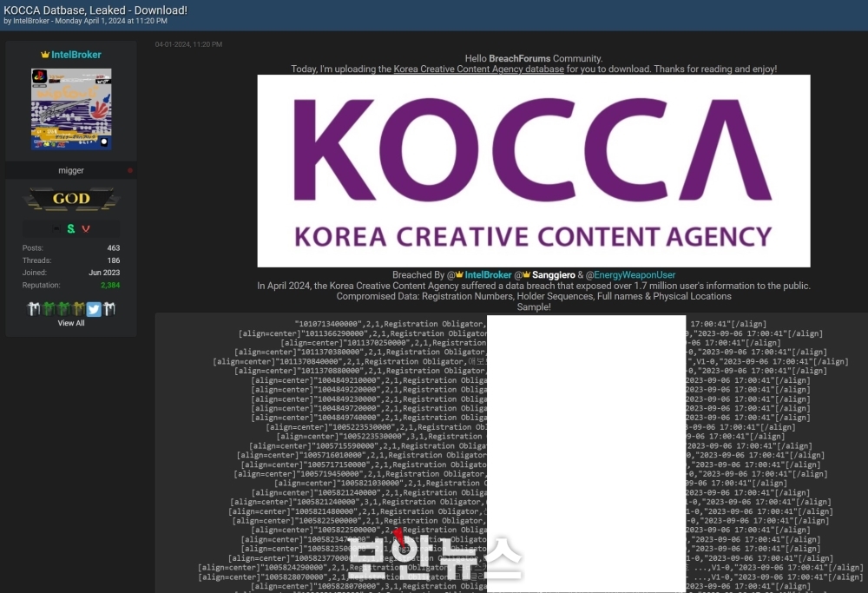Screen dimensions: 868x593
Task: Click the 'Sample!' text above the code block
Action: [534, 306]
